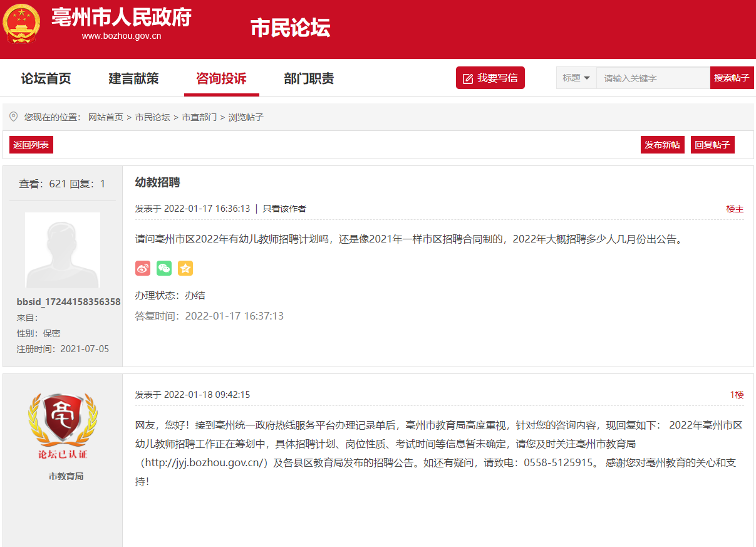Click the location pin icon in breadcrumb
The width and height of the screenshot is (756, 547).
[14, 117]
